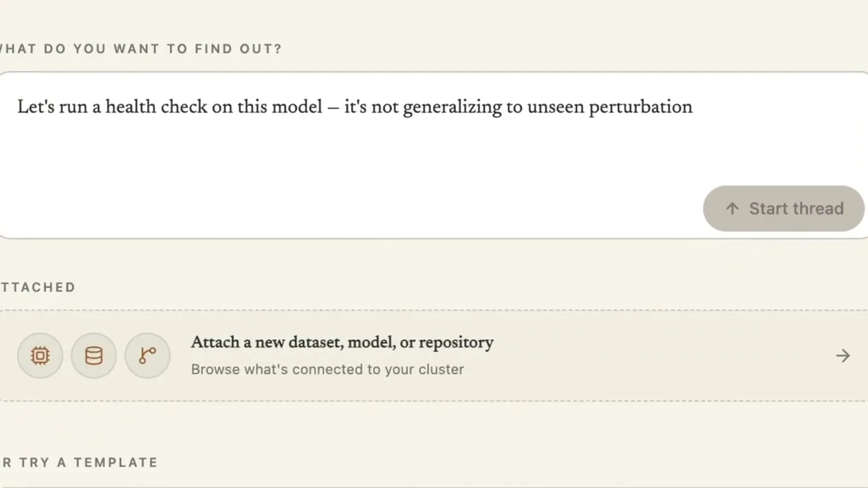Click 'Browse what's connected to your cluster' subtitle

tap(327, 369)
